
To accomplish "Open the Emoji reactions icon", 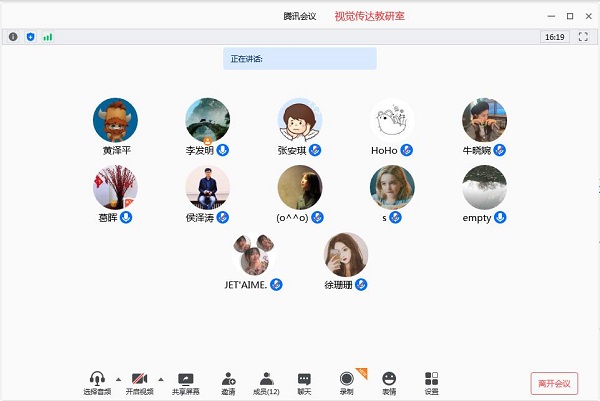I will click(x=389, y=380).
